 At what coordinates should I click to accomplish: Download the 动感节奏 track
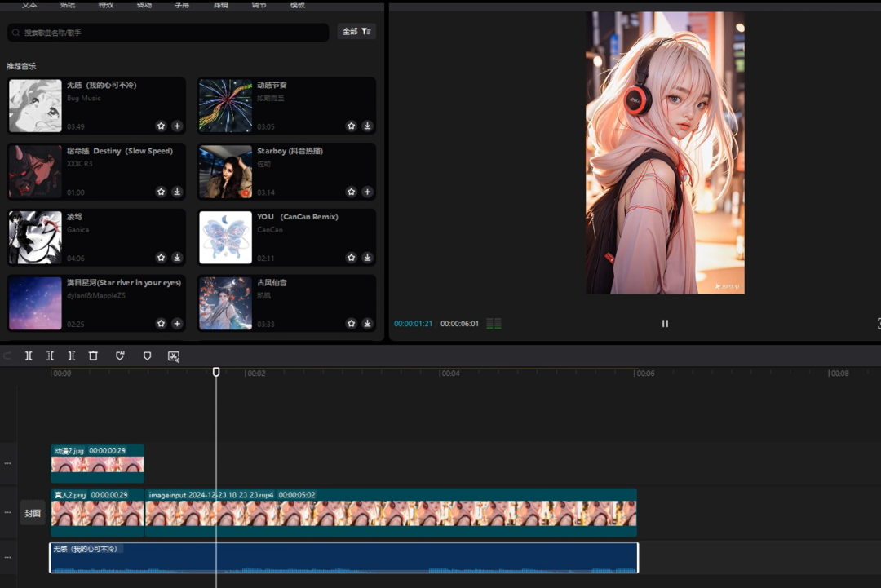[367, 126]
